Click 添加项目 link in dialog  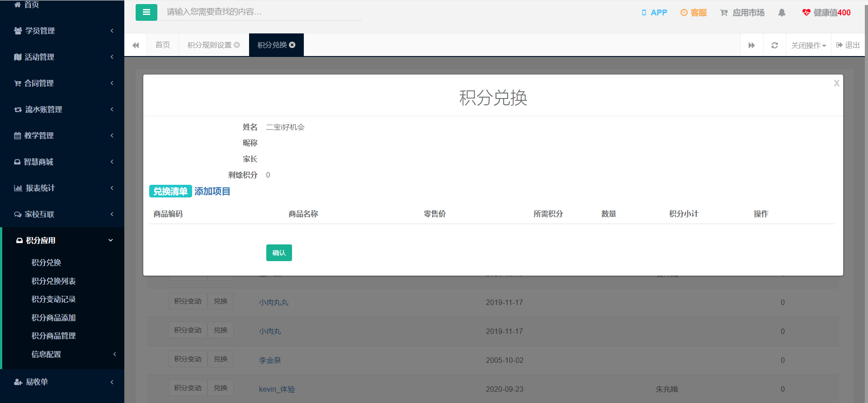tap(212, 192)
